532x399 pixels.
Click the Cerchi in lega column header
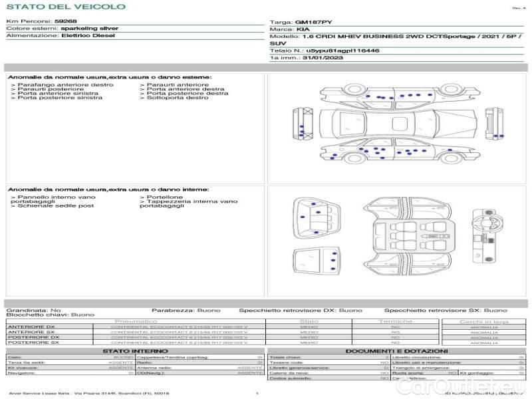[483, 321]
